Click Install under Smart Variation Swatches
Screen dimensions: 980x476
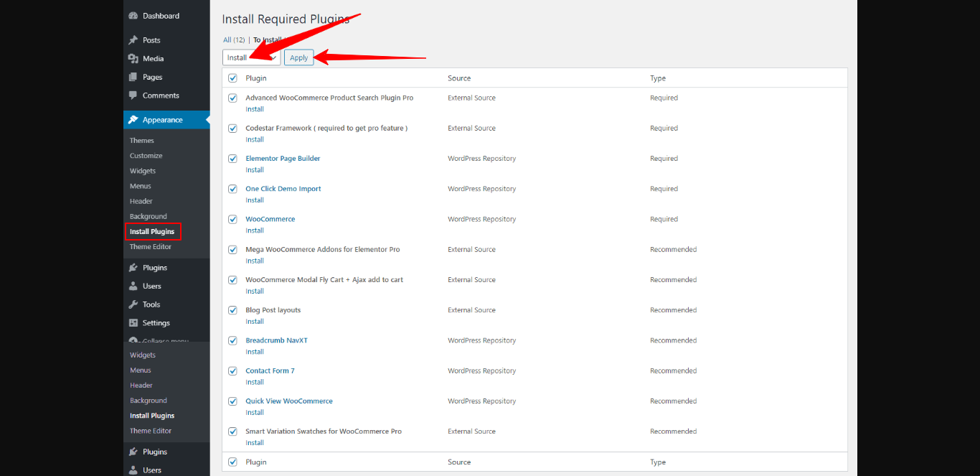pos(255,443)
